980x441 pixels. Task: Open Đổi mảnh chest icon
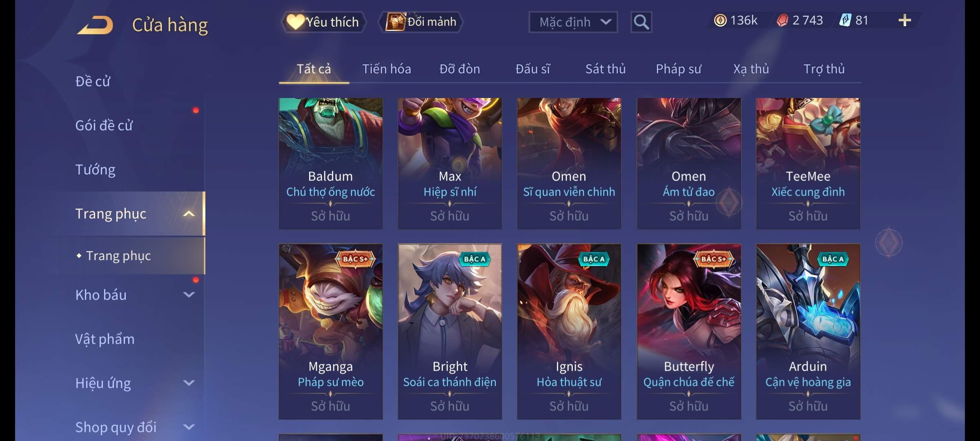point(395,22)
